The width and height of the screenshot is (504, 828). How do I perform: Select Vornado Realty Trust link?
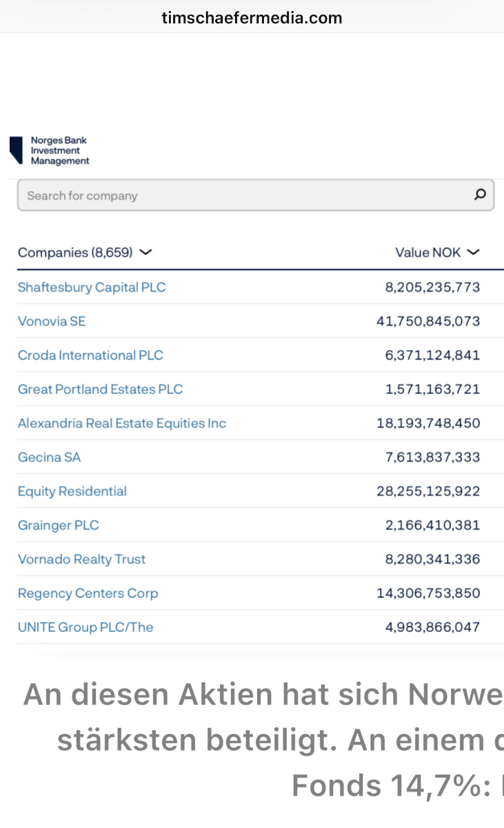[81, 559]
